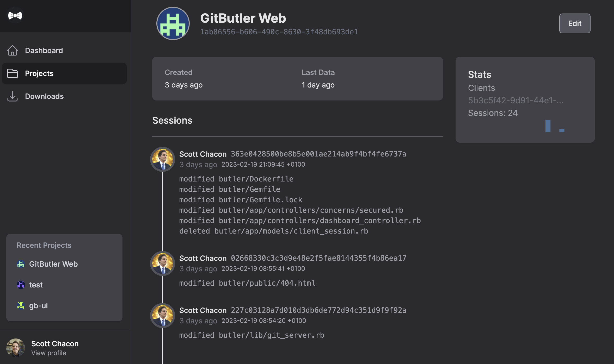This screenshot has width=614, height=364.
Task: Click Scott Chacon's avatar in the sidebar footer
Action: coord(16,348)
